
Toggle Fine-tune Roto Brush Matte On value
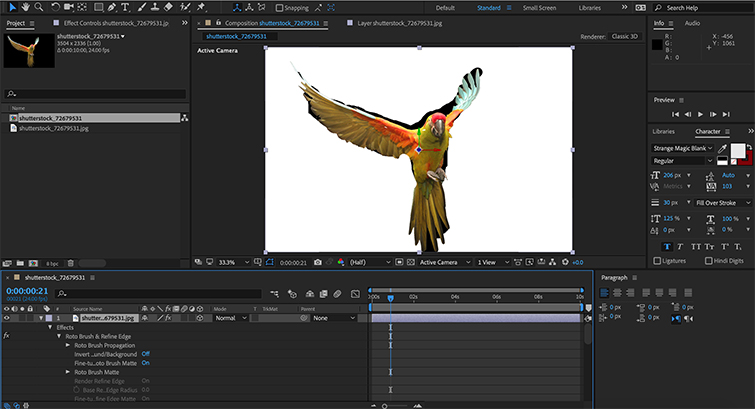pos(145,363)
